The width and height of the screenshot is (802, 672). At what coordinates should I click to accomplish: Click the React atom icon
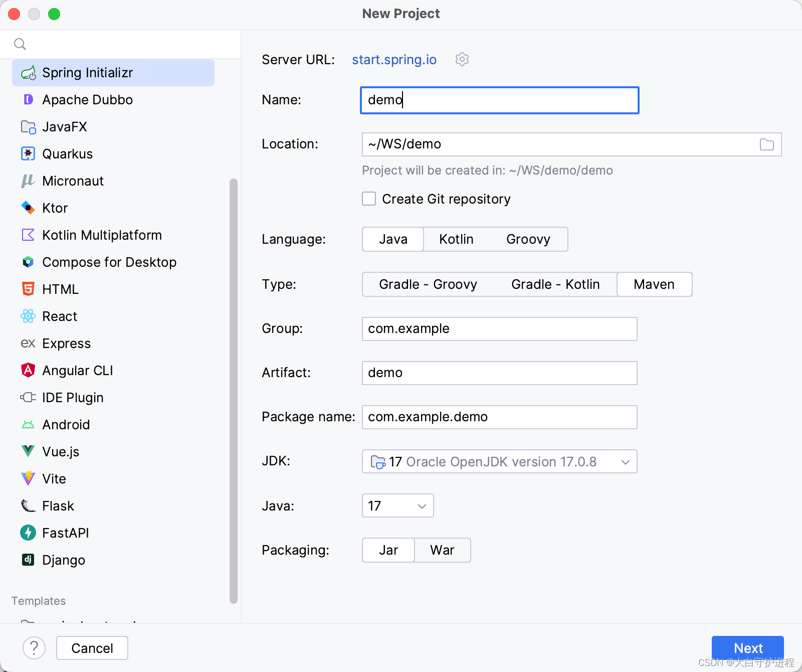click(28, 316)
